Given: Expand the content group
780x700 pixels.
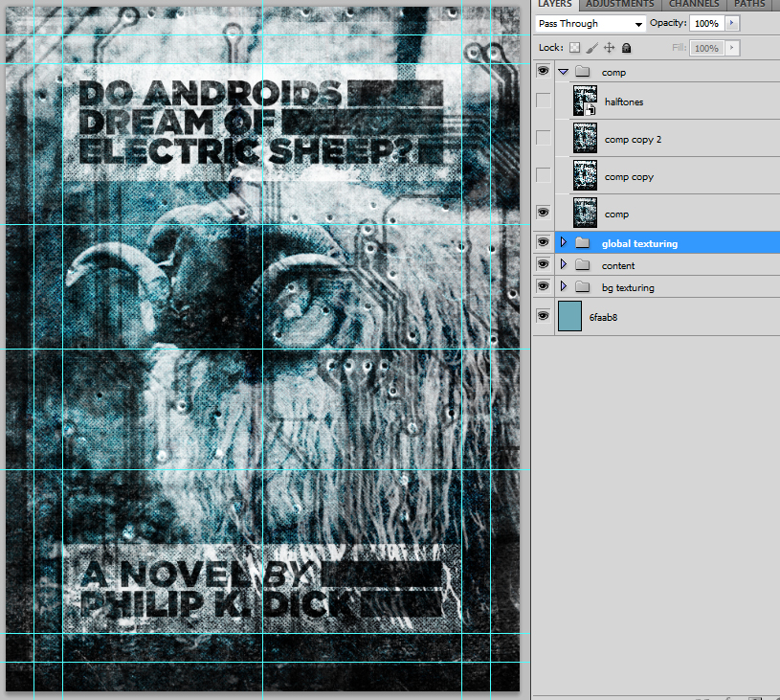Looking at the screenshot, I should [564, 264].
